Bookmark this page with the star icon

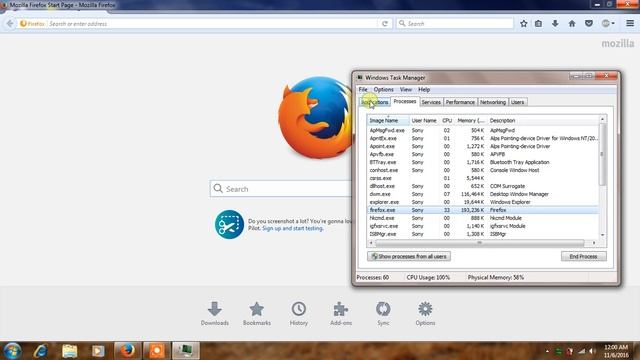tap(524, 24)
